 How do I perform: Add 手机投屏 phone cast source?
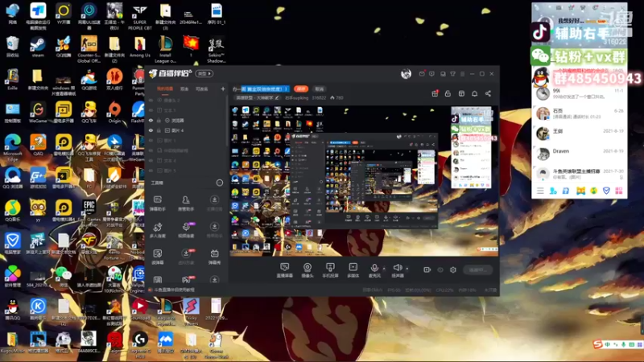pos(330,270)
